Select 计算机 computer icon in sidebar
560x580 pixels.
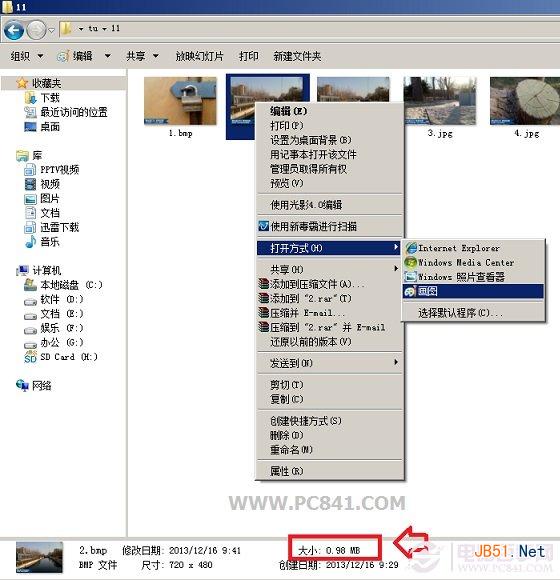[x=22, y=270]
